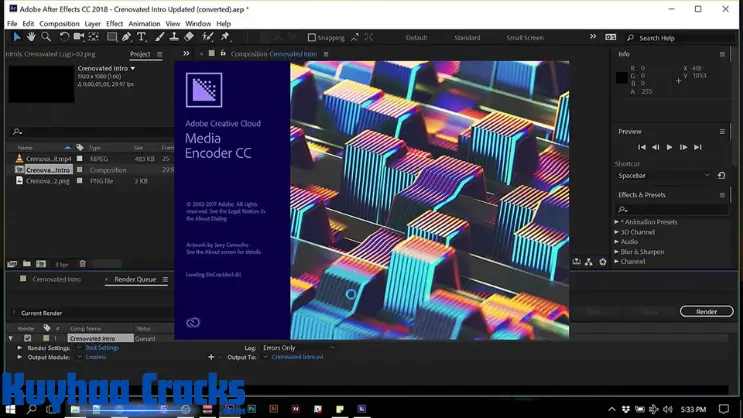Image resolution: width=743 pixels, height=418 pixels.
Task: Select the Type tool
Action: pos(141,37)
